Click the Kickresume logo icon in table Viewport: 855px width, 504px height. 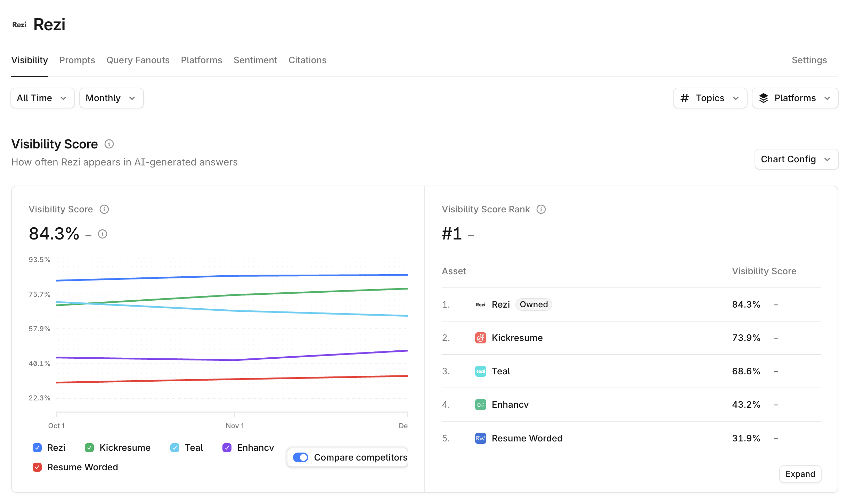pyautogui.click(x=480, y=338)
